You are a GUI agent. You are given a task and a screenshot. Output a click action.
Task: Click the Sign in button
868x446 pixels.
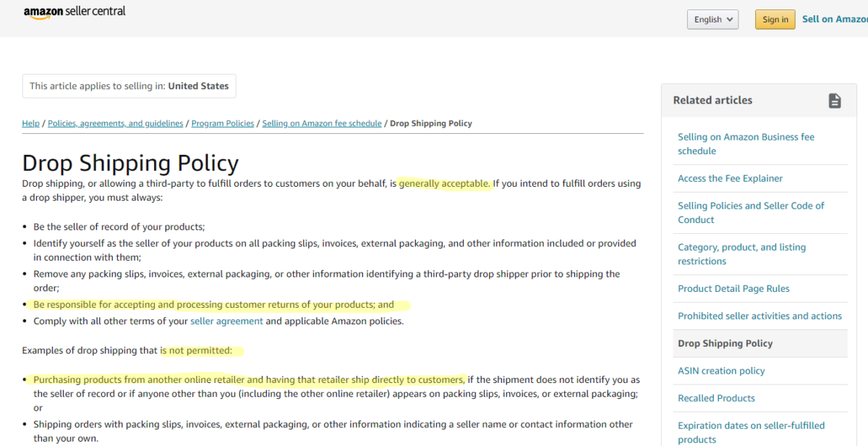pyautogui.click(x=775, y=20)
